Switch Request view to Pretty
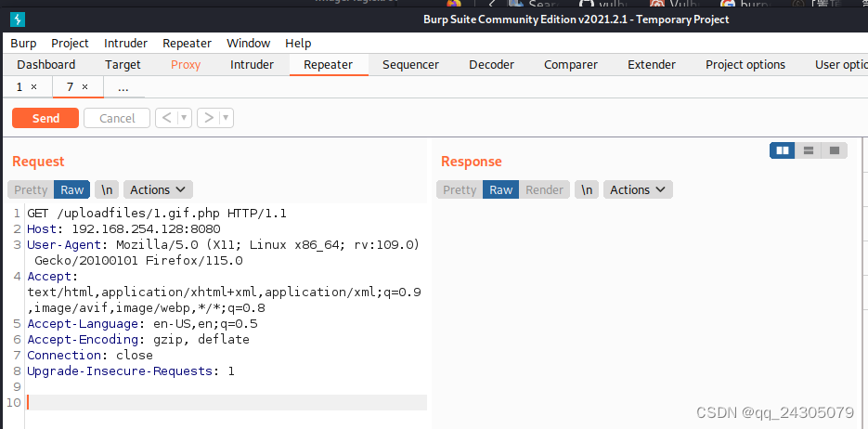This screenshot has width=868, height=429. [31, 189]
